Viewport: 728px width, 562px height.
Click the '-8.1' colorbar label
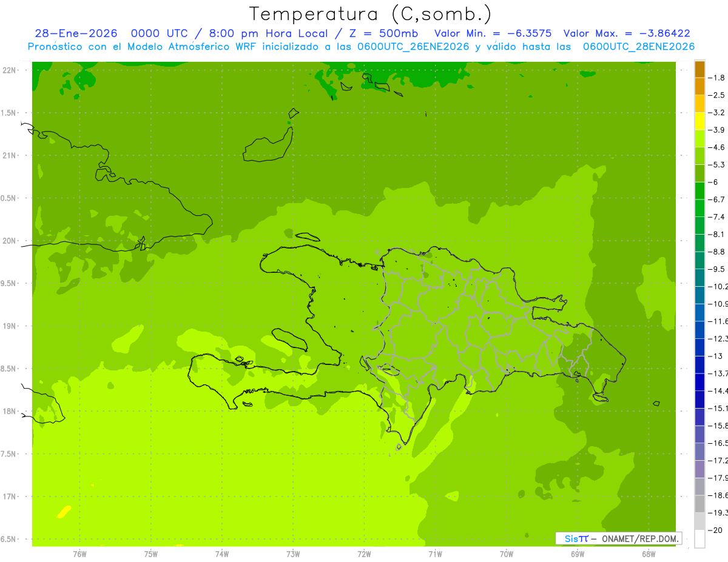pos(716,234)
